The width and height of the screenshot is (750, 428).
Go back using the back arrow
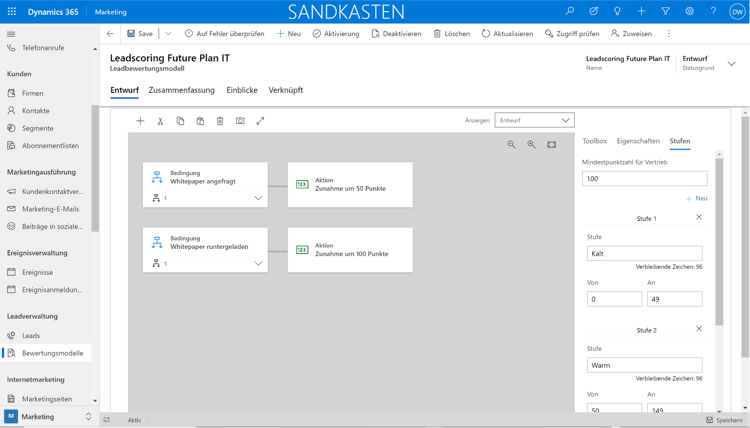pyautogui.click(x=111, y=34)
